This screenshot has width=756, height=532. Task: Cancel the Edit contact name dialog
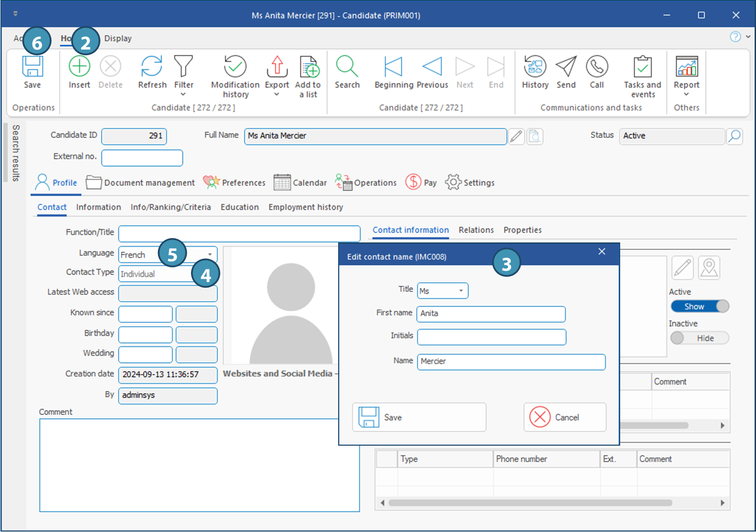tap(565, 417)
